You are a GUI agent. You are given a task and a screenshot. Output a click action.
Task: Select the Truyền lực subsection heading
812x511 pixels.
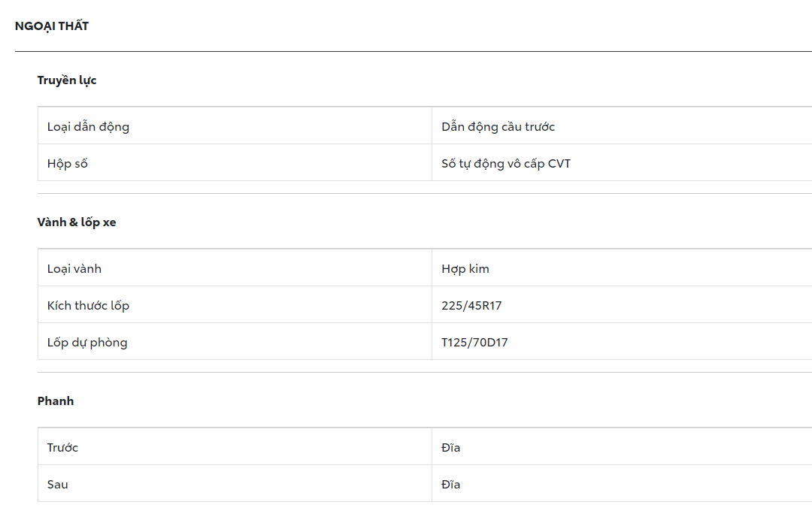click(67, 80)
